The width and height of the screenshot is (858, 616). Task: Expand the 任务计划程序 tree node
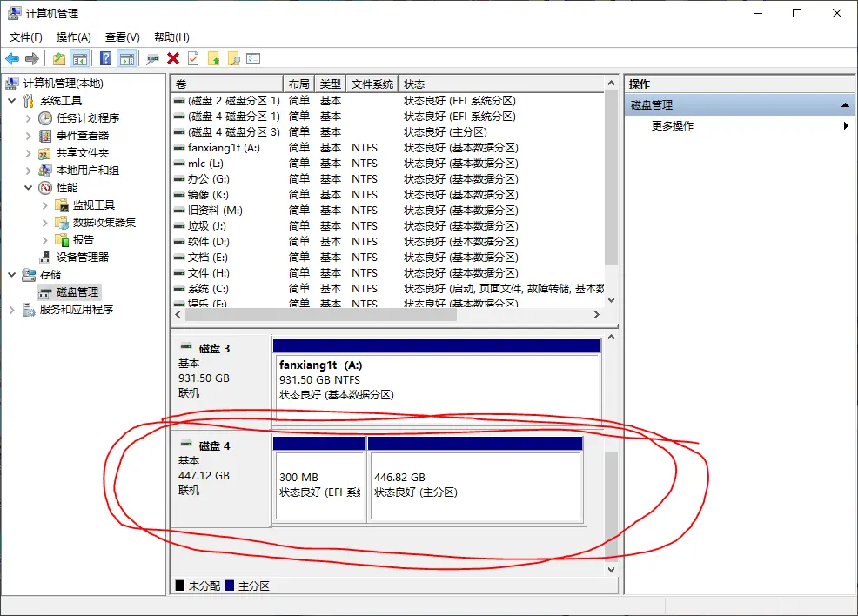29,118
